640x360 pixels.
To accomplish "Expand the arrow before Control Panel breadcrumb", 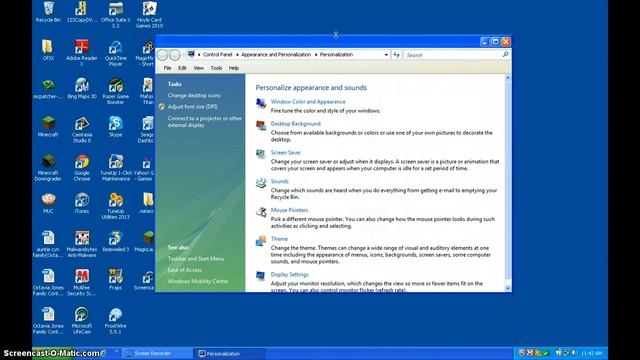I will (199, 54).
